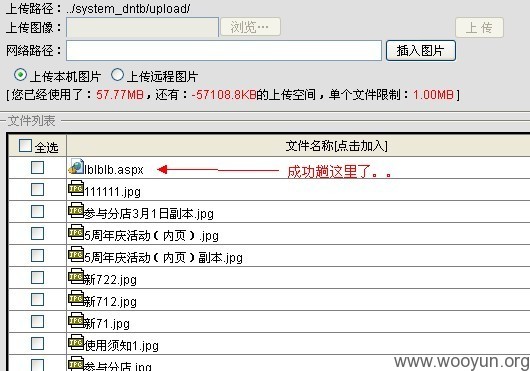530x371 pixels.
Task: Click the 上传 upload button
Action: (x=479, y=27)
